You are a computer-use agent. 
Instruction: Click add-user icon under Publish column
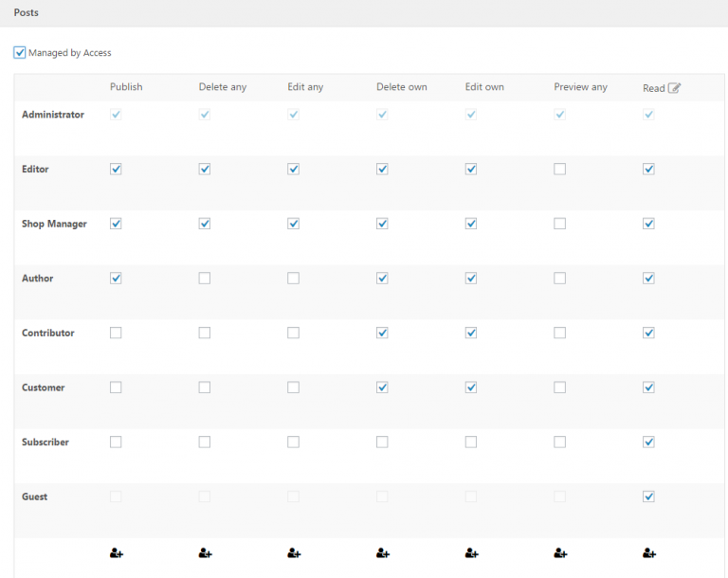117,553
